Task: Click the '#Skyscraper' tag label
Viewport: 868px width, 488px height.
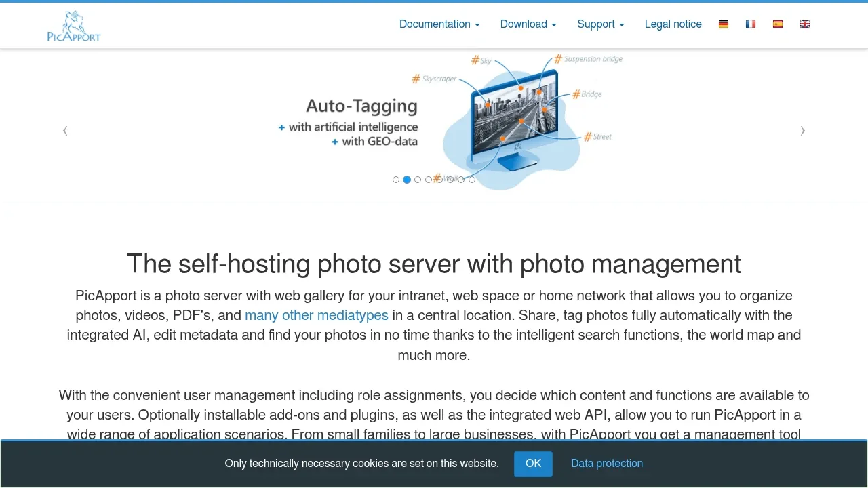Action: 434,79
